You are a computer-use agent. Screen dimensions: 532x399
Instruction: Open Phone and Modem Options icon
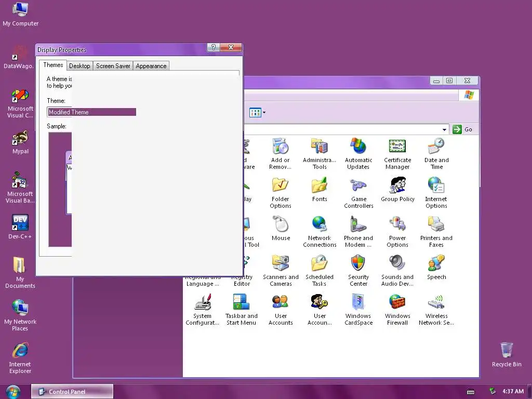coord(358,231)
